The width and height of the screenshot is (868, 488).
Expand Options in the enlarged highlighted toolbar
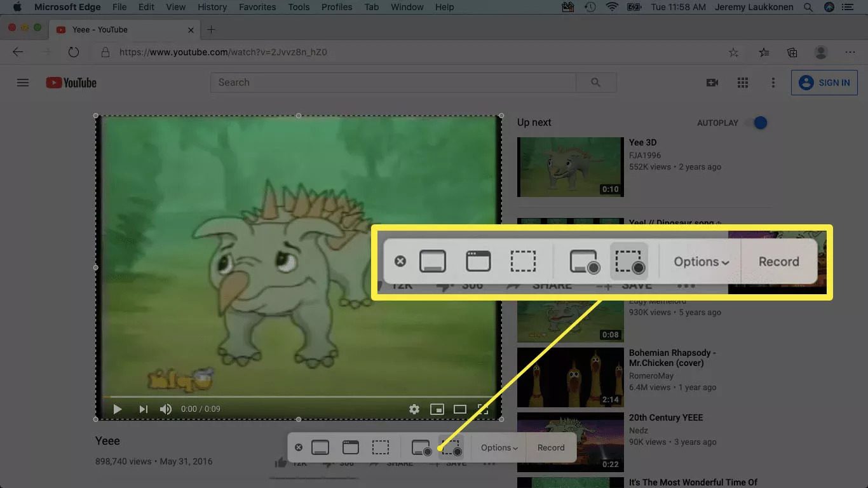pos(701,262)
